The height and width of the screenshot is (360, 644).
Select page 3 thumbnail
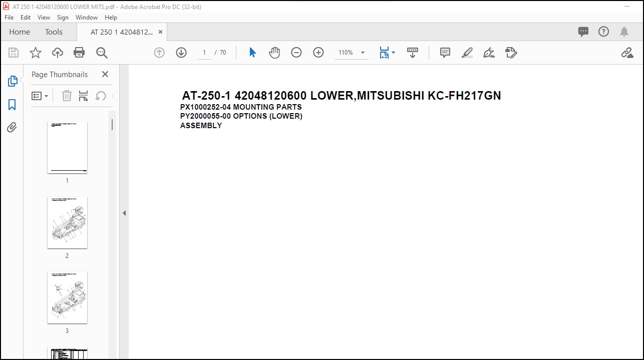click(x=67, y=297)
